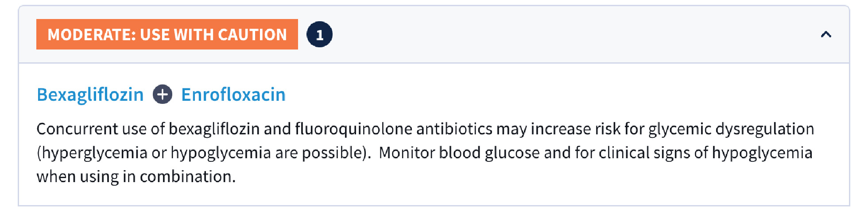
Task: Click '(hyperglycemia' in the second description line
Action: 92,153
